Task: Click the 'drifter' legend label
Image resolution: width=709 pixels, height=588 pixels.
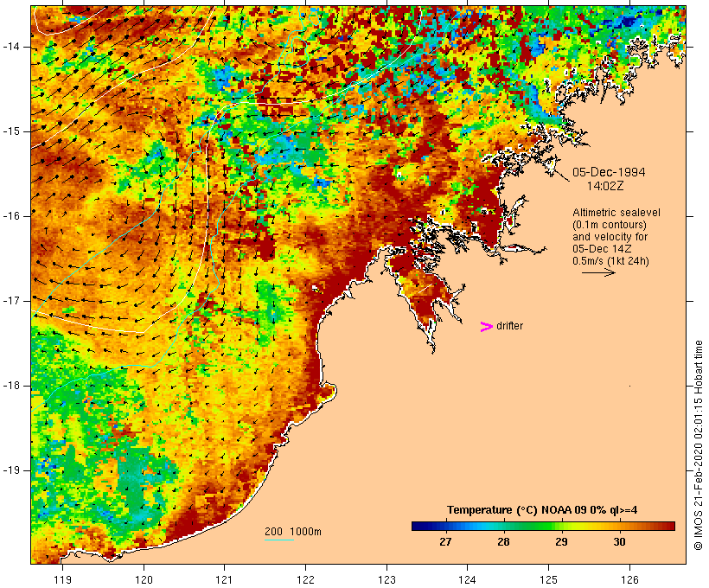Action: [509, 326]
